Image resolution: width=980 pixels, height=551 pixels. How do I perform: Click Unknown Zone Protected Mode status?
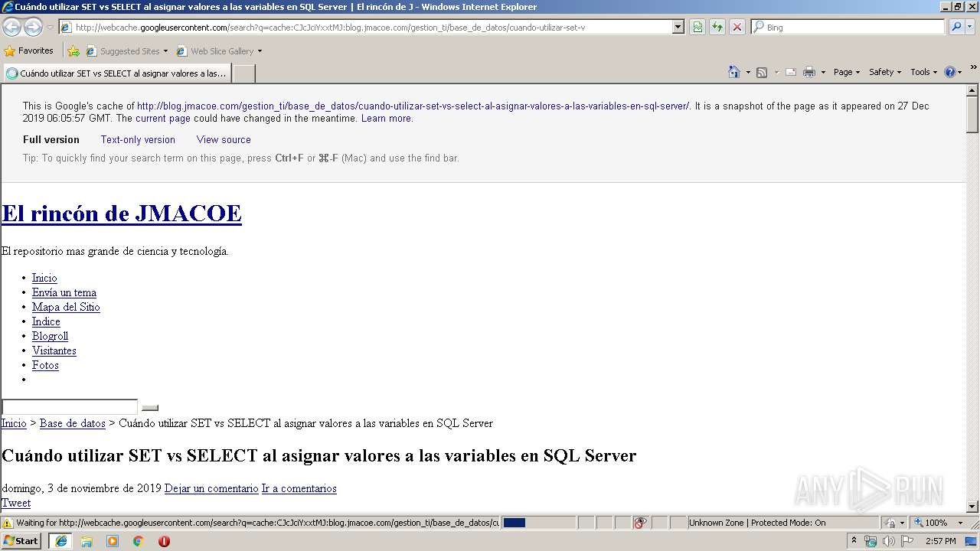pyautogui.click(x=782, y=523)
